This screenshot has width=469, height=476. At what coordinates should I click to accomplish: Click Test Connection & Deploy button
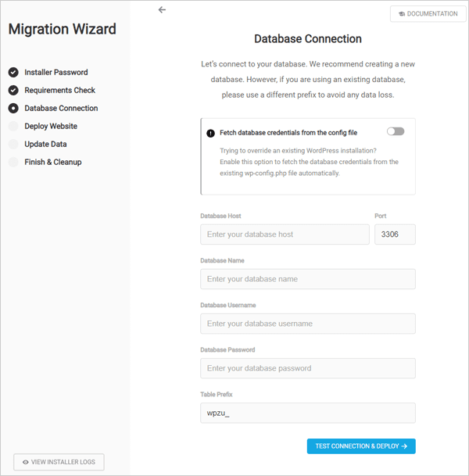point(361,446)
